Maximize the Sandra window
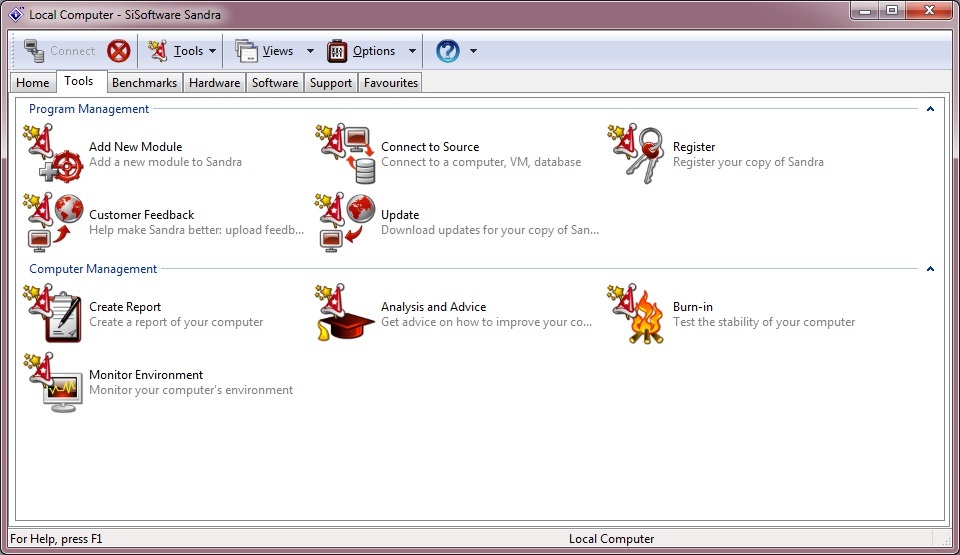 pos(892,10)
